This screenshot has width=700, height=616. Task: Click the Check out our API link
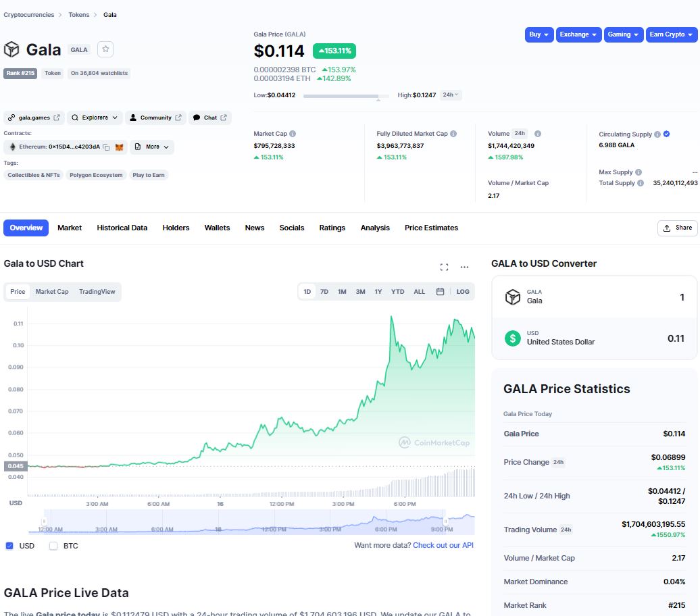443,545
